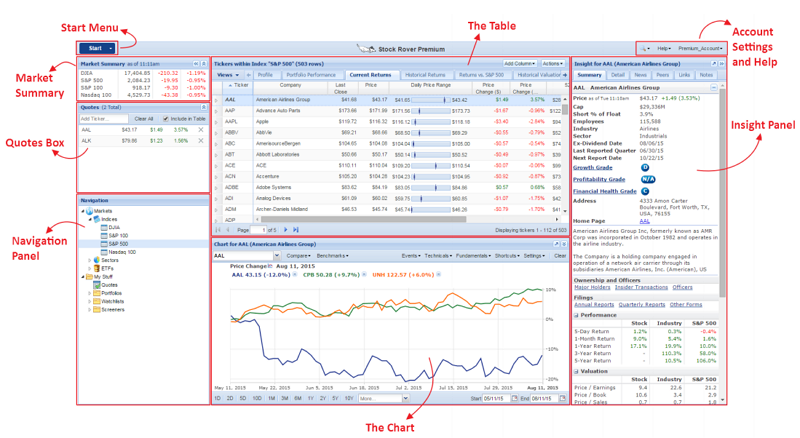800x438 pixels.
Task: Select Nasdaq 100 in navigation tree
Action: point(117,252)
